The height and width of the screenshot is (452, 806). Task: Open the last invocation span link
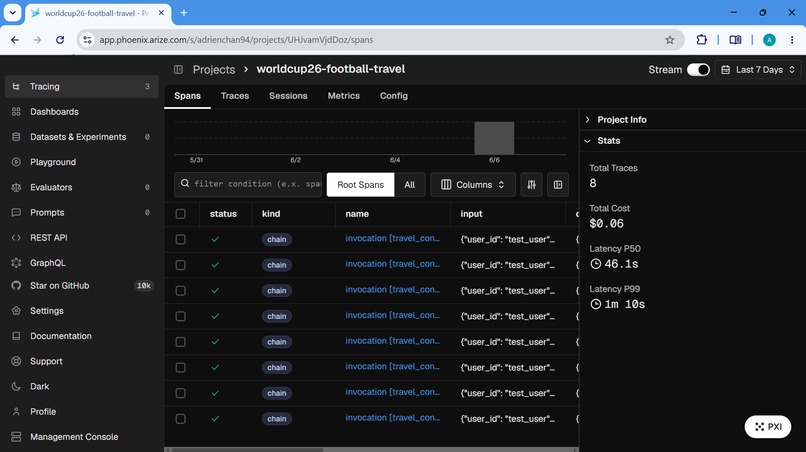click(x=393, y=418)
